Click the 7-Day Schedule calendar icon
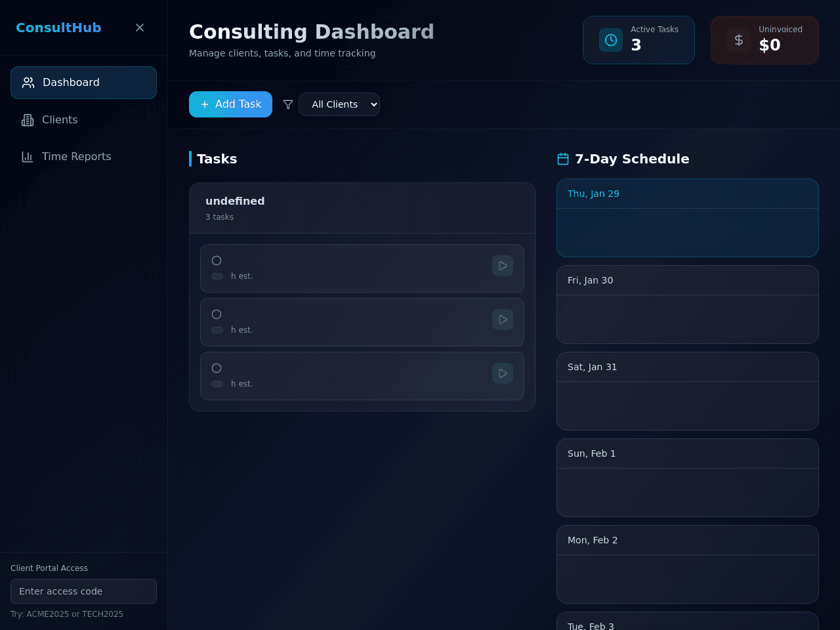Screen dimensions: 840x630 563,159
